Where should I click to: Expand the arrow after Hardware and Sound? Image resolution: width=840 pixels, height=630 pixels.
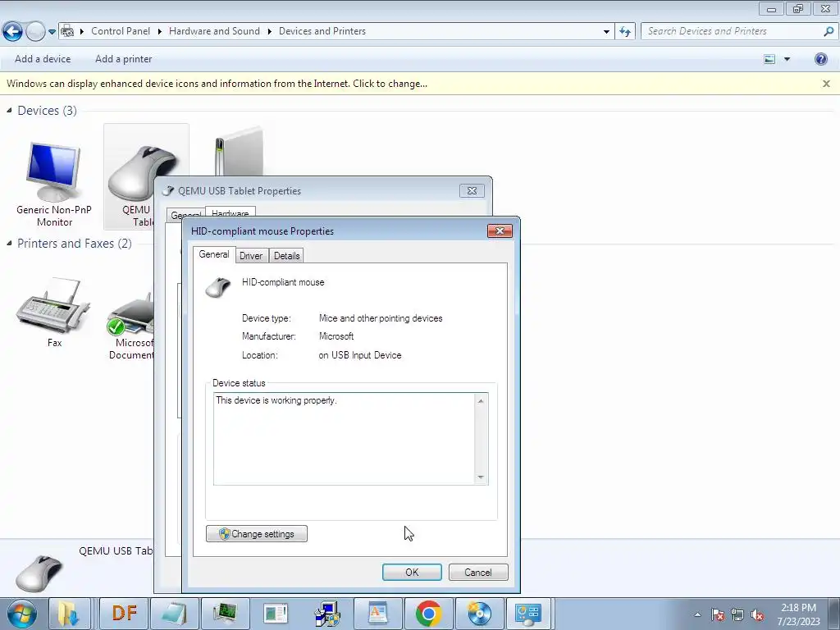point(269,32)
